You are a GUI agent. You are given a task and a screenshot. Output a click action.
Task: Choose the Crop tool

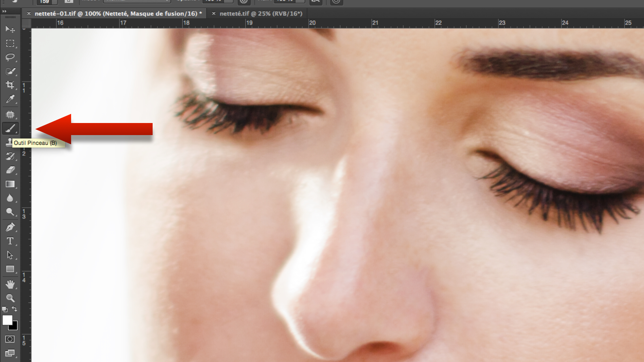[10, 85]
